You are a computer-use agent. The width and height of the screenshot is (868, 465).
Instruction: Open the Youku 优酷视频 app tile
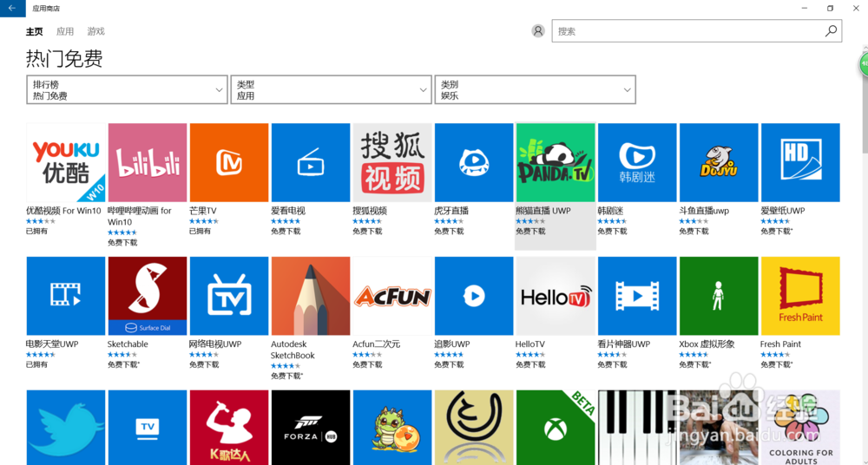click(x=66, y=162)
